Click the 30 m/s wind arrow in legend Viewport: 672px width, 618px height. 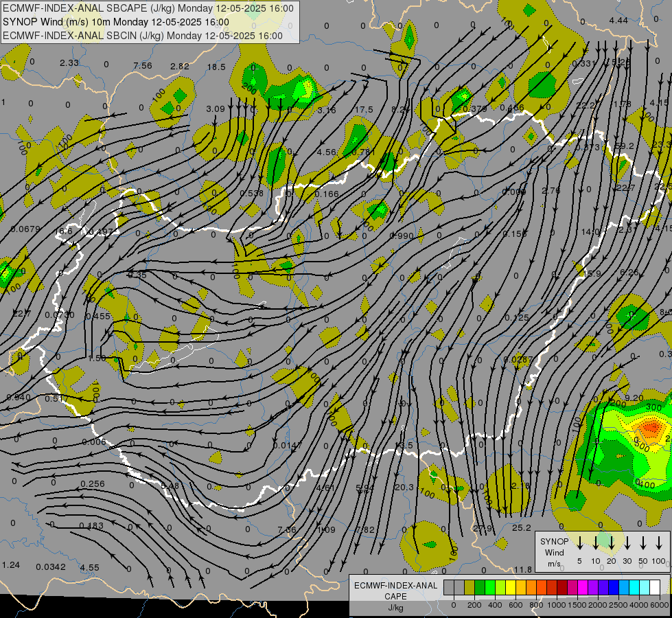[627, 542]
